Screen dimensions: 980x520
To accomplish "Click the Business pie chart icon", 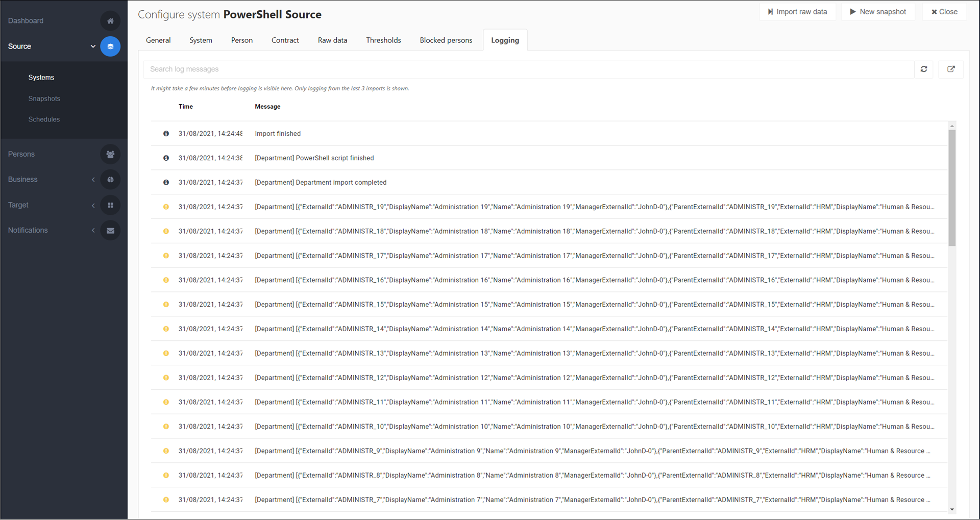I will click(110, 180).
